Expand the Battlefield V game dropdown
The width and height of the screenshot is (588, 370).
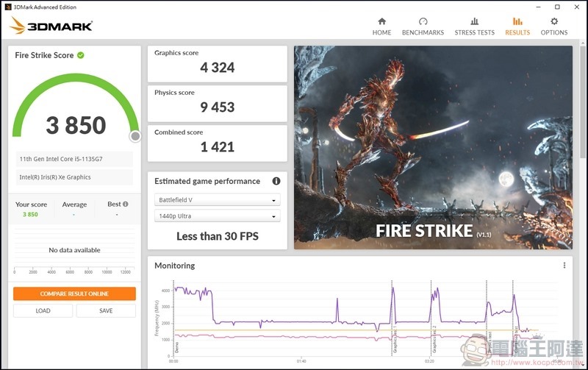218,200
